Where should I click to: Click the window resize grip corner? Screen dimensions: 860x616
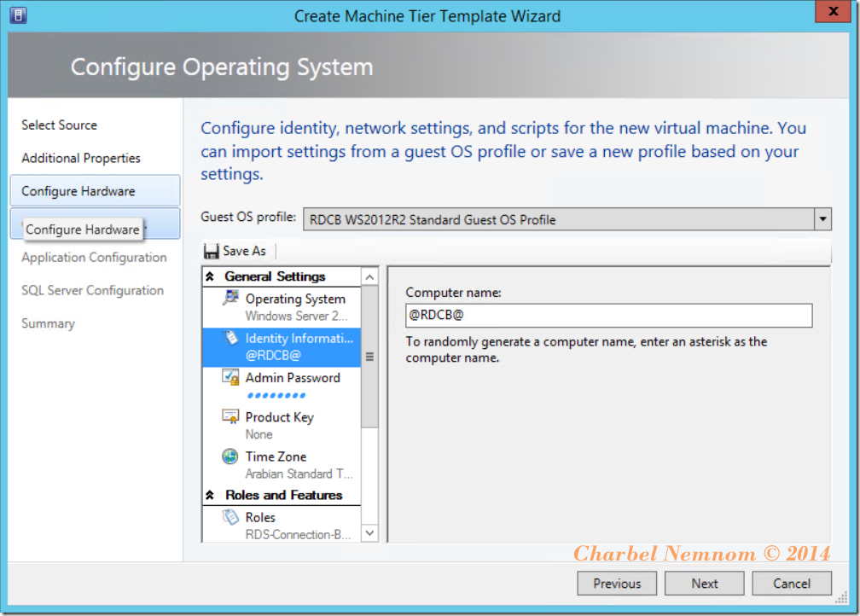[841, 598]
